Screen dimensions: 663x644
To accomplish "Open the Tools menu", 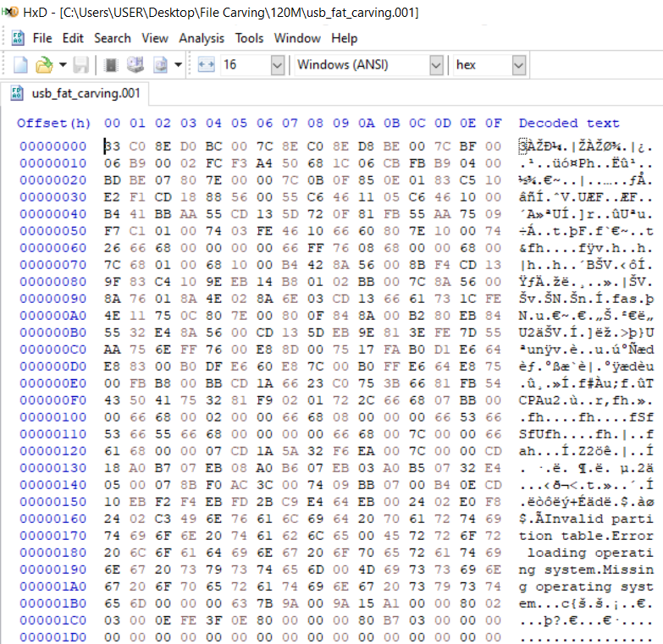I will point(250,38).
